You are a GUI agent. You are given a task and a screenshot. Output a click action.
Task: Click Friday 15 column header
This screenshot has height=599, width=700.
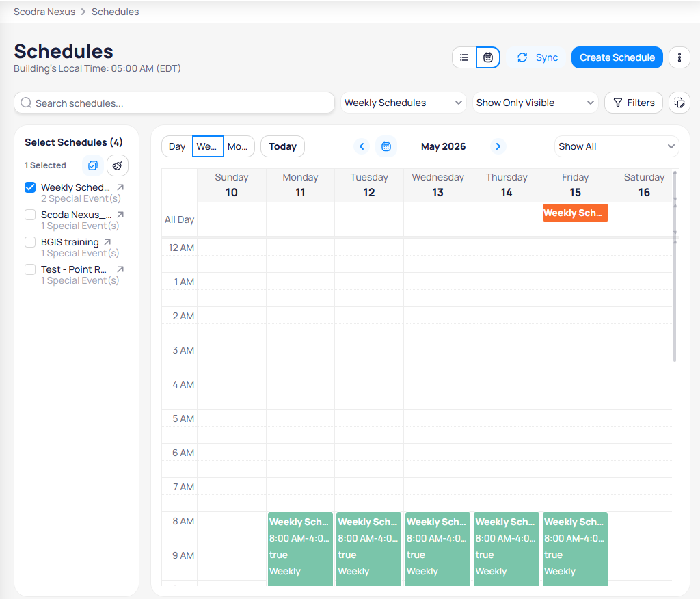click(576, 185)
